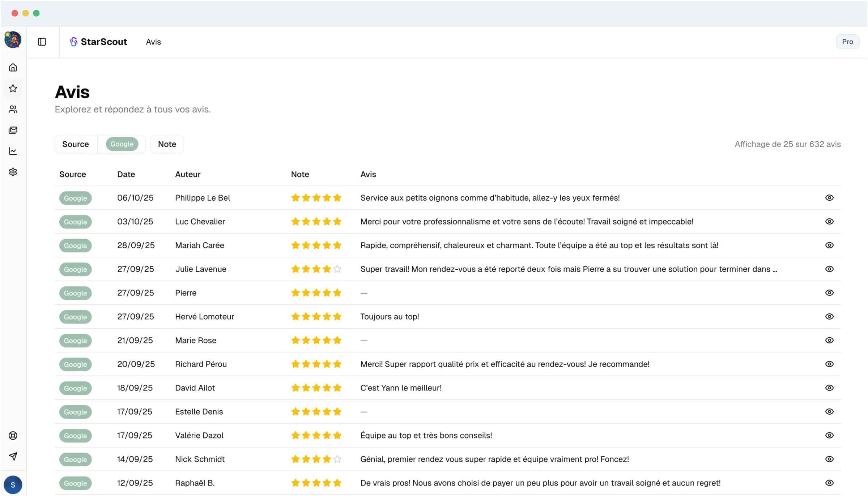Open the Contacts section in the sidebar

[13, 110]
